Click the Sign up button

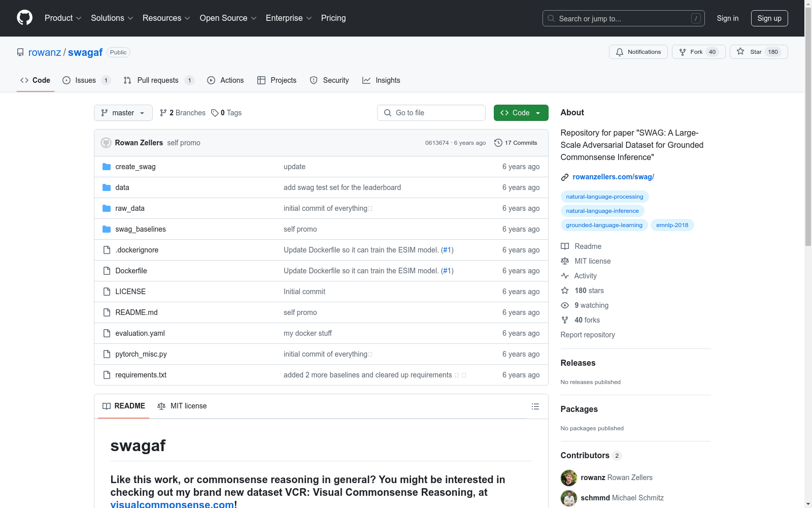tap(769, 18)
